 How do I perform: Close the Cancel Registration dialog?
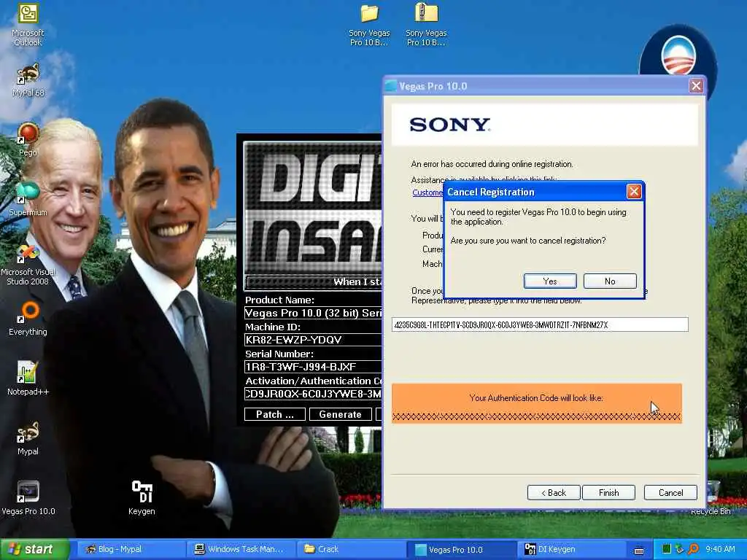[x=634, y=192]
